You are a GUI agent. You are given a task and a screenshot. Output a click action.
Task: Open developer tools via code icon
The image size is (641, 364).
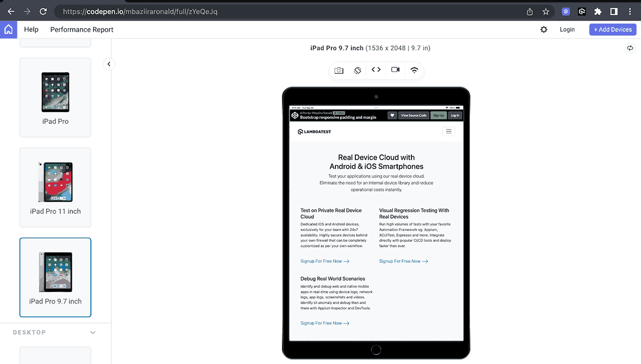376,70
